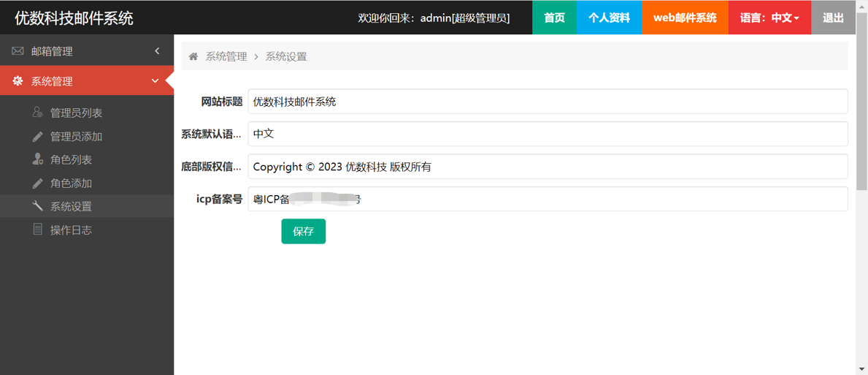Viewport: 868px width, 375px height.
Task: Expand the 邮箱管理 menu chevron
Action: click(x=157, y=51)
